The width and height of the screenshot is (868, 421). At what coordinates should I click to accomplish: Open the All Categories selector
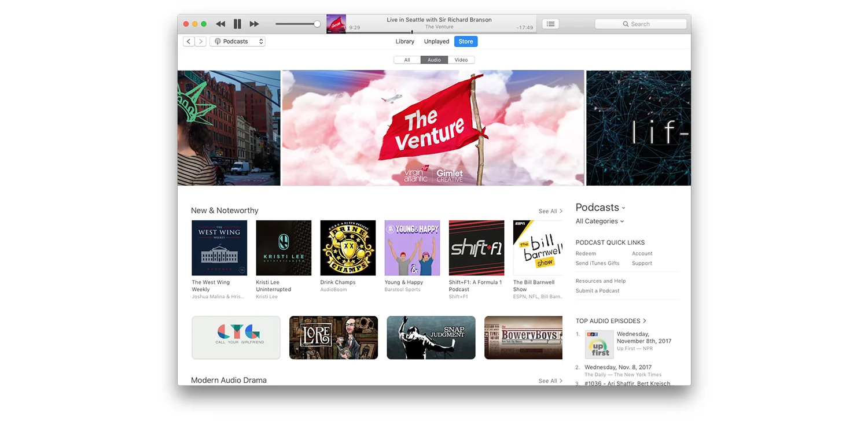599,221
